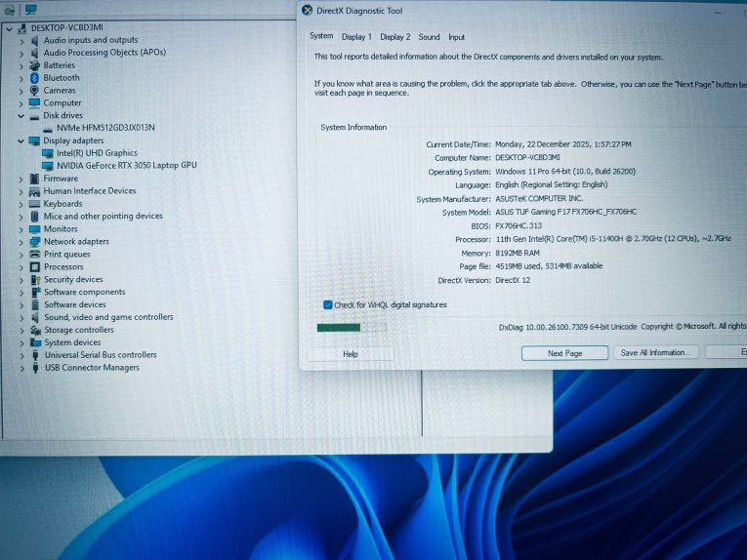
Task: Click Save All Information button
Action: coord(655,352)
